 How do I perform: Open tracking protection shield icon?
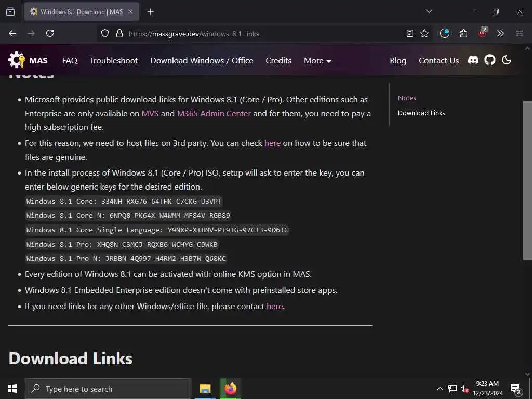coord(105,34)
